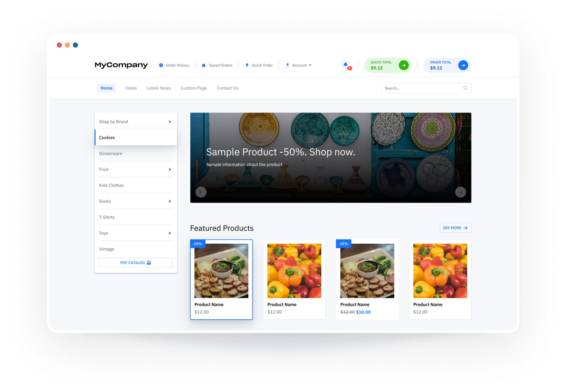Screen dimensions: 566x392
Task: Open the Deals page
Action: pos(131,88)
